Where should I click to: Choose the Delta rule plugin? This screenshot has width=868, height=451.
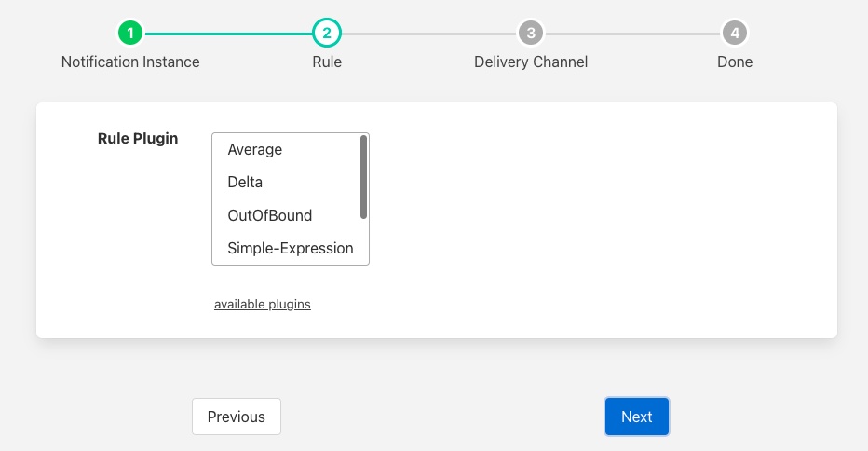[x=245, y=183]
